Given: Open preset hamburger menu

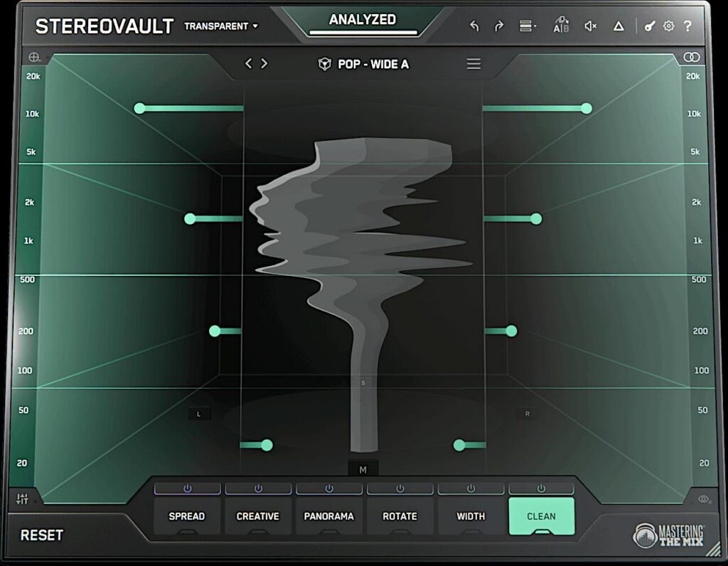Looking at the screenshot, I should (473, 63).
